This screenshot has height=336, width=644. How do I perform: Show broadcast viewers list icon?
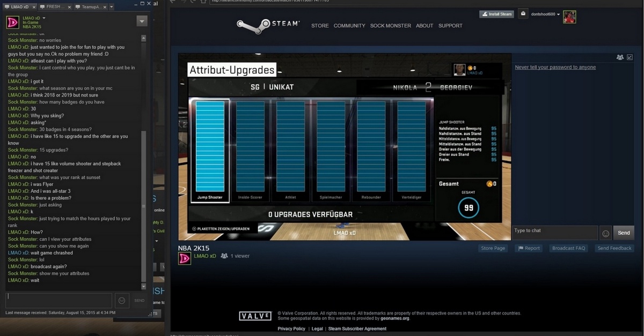coord(620,57)
